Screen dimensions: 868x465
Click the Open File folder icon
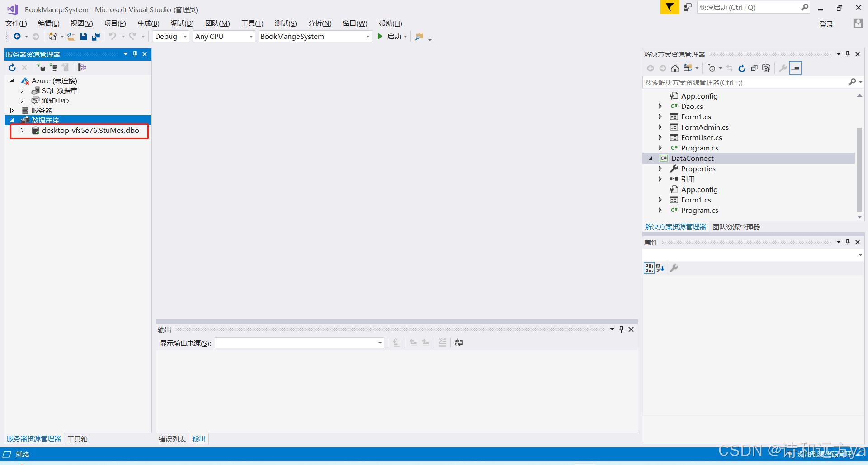(x=71, y=37)
